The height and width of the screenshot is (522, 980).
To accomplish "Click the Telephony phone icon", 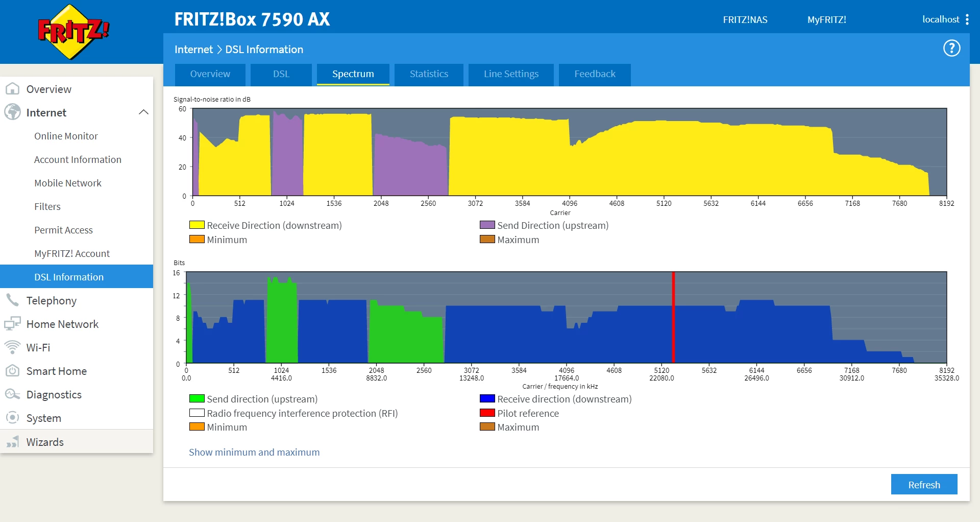I will click(x=12, y=300).
